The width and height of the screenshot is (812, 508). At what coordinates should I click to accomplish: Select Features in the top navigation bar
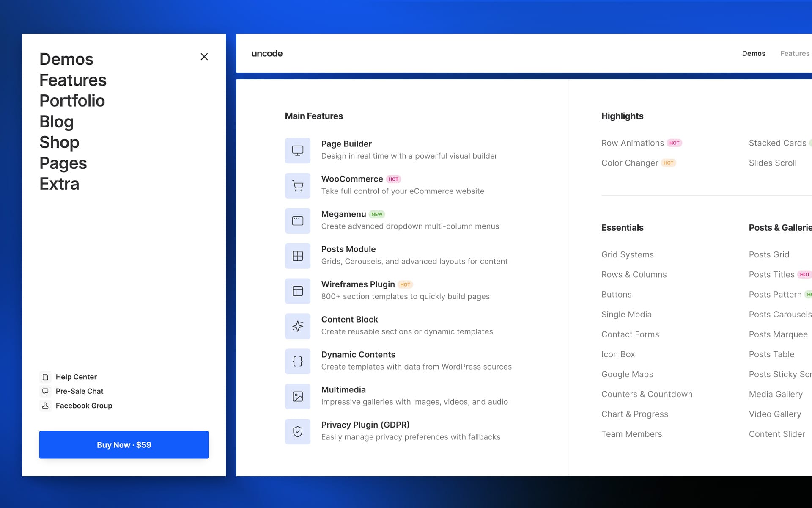click(x=795, y=53)
